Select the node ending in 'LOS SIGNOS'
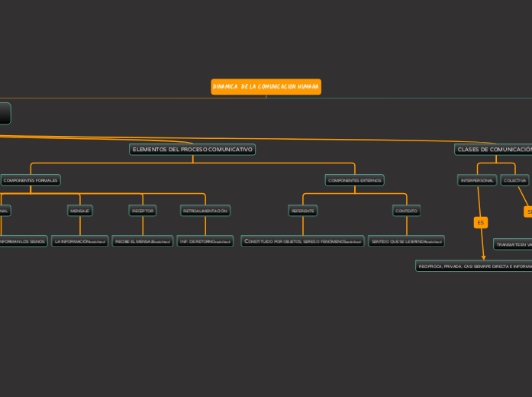Viewport: 532px width, 397px height. tap(23, 241)
